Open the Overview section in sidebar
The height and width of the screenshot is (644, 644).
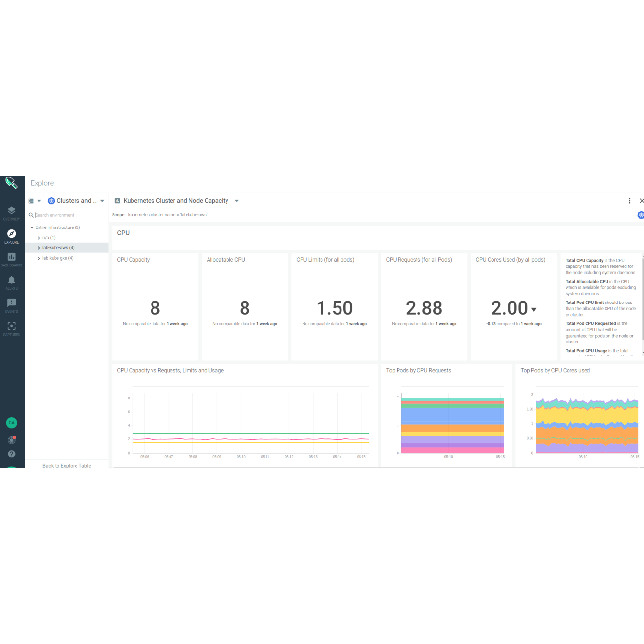pyautogui.click(x=11, y=213)
